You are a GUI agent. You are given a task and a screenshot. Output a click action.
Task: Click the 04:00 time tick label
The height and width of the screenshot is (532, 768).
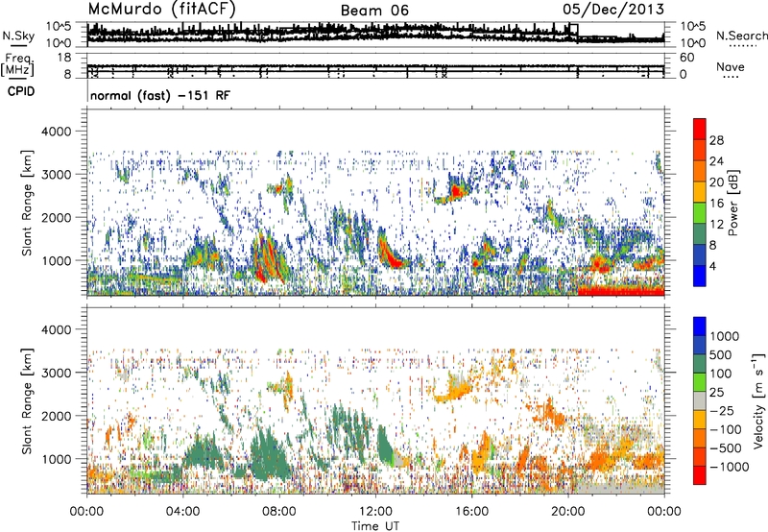click(182, 512)
